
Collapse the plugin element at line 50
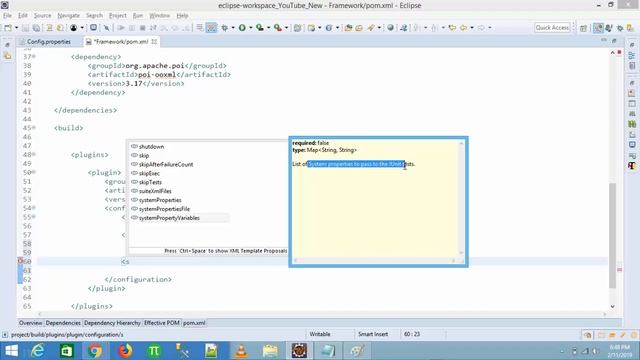click(x=34, y=172)
